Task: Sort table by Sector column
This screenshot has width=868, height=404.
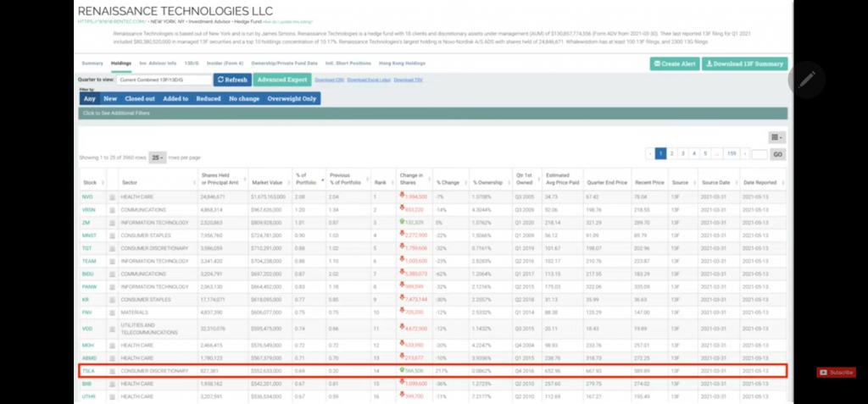Action: tap(158, 182)
